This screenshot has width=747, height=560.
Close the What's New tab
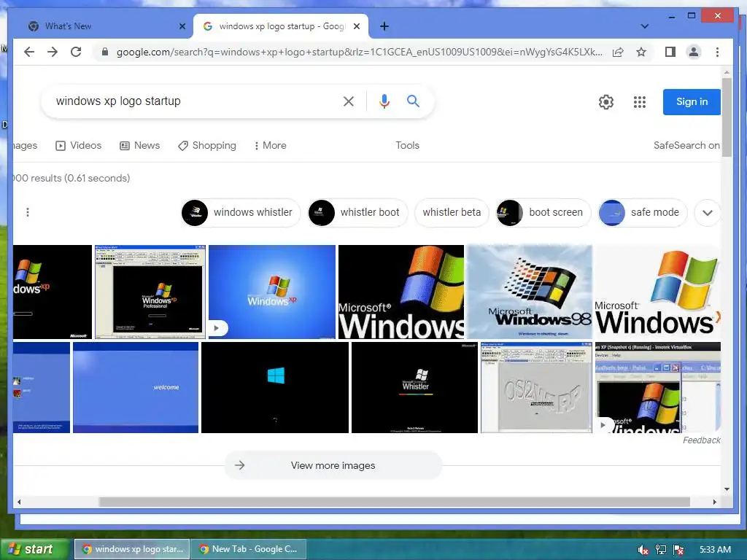(182, 26)
